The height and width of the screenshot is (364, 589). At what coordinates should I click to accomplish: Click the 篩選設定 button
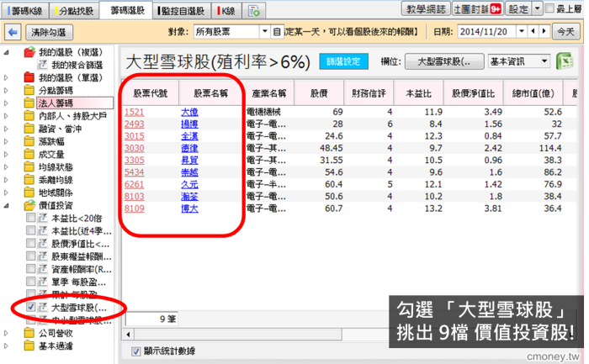point(342,62)
